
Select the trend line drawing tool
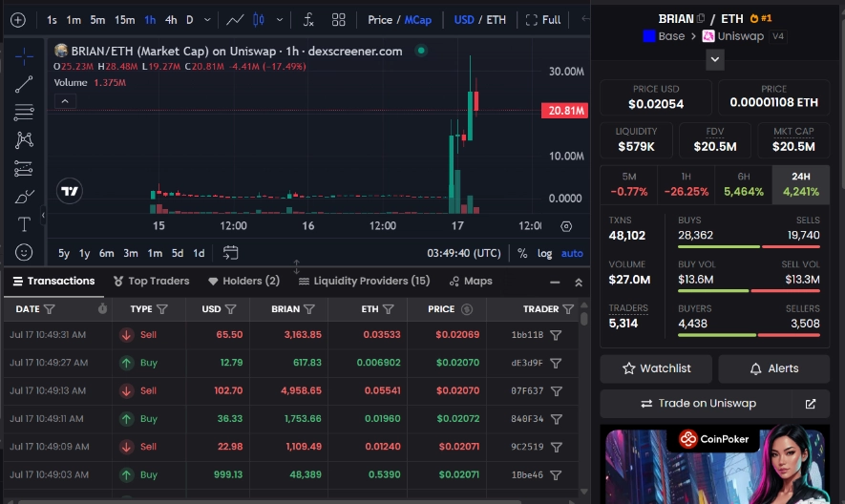(x=24, y=84)
